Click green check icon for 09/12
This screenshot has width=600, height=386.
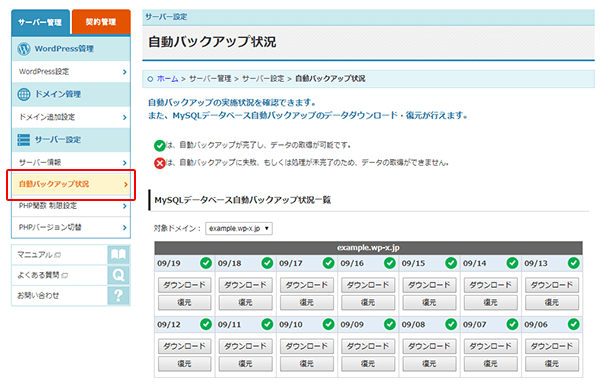coord(206,324)
